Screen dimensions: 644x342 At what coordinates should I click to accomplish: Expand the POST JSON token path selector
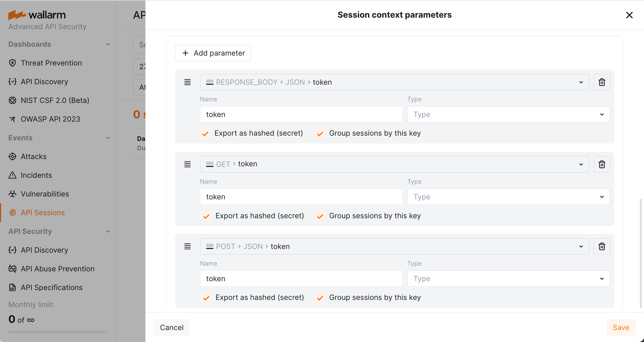pos(581,246)
